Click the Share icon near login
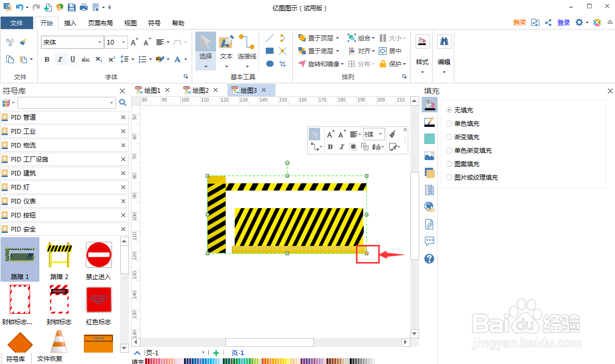615x364 pixels. [548, 22]
